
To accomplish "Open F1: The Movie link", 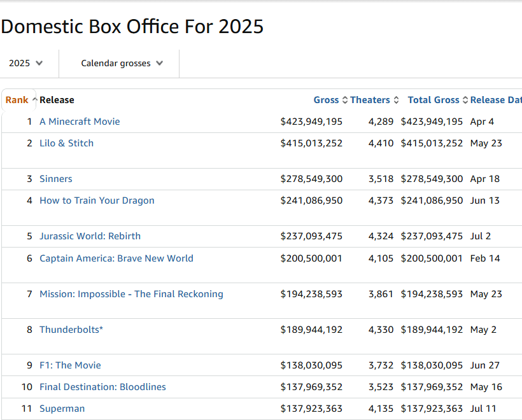I will coord(70,365).
